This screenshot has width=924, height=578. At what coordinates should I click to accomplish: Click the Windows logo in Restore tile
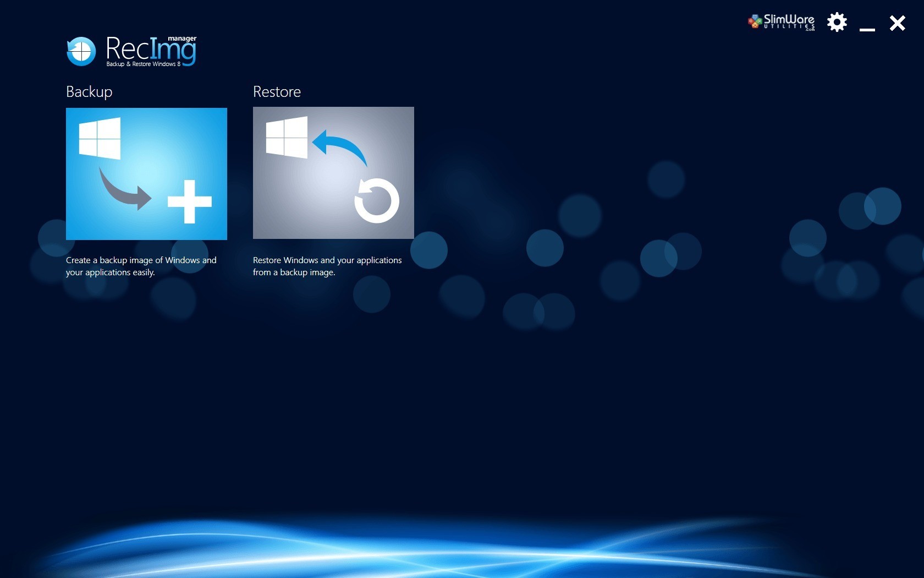click(287, 138)
